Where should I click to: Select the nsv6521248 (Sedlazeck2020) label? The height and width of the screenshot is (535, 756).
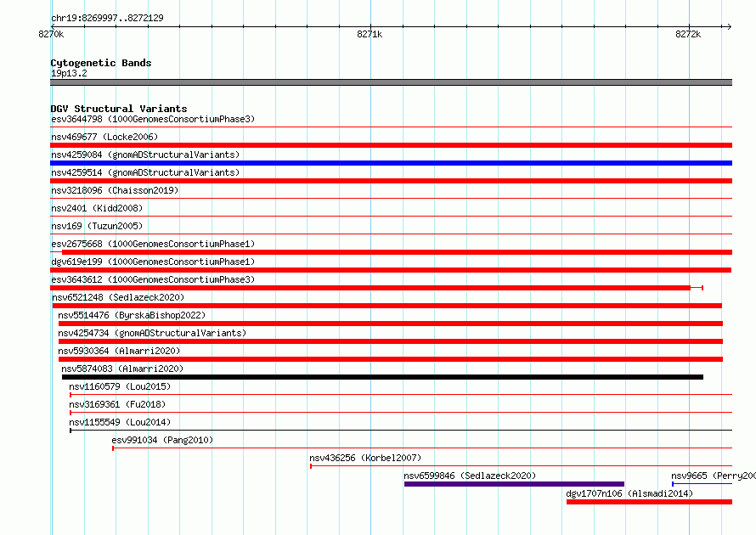(118, 297)
